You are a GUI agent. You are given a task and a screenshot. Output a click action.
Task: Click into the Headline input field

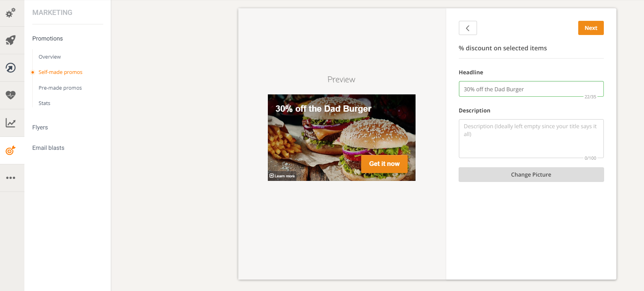coord(531,89)
